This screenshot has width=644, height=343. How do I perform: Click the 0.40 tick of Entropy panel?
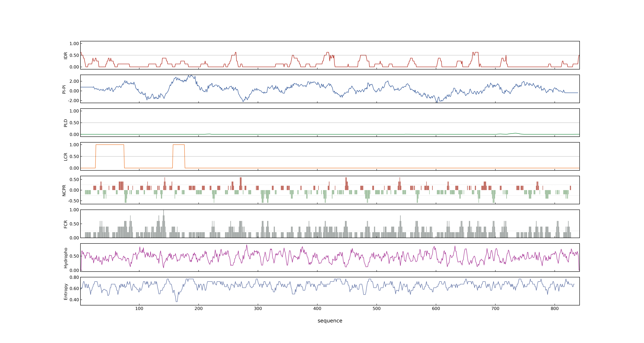click(74, 300)
